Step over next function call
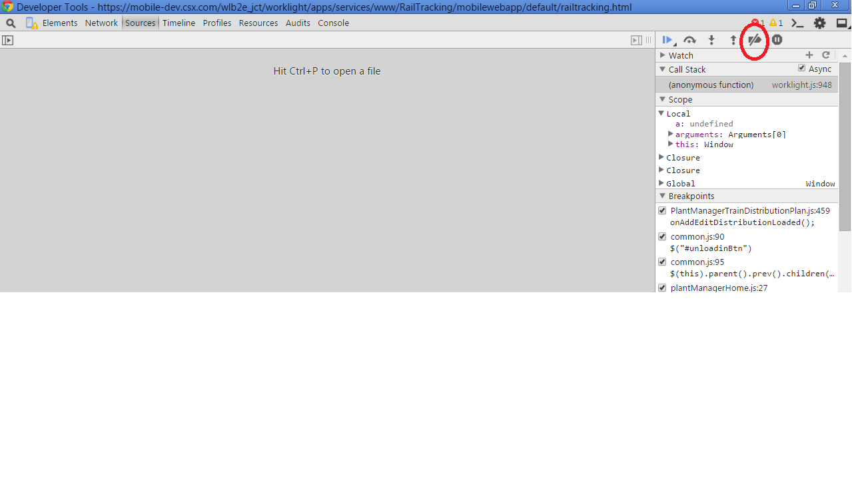Viewport: 852px width, 504px height. click(x=689, y=40)
